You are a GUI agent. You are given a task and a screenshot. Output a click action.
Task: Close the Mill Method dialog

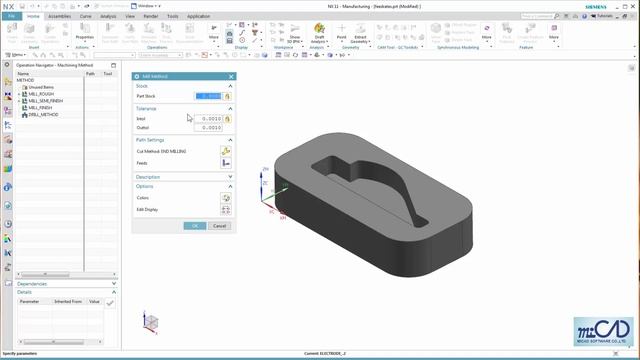pyautogui.click(x=231, y=76)
